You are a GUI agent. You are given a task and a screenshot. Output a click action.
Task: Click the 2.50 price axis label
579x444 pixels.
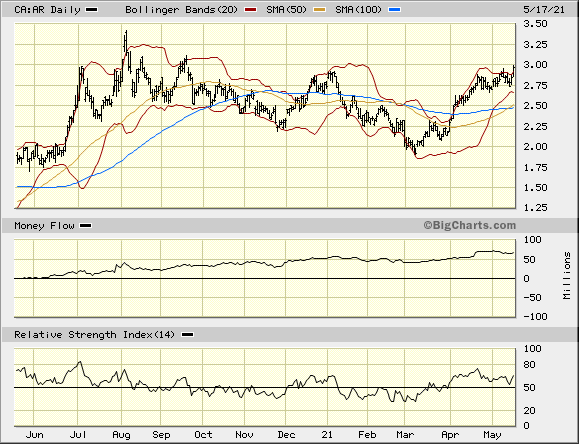[x=535, y=106]
